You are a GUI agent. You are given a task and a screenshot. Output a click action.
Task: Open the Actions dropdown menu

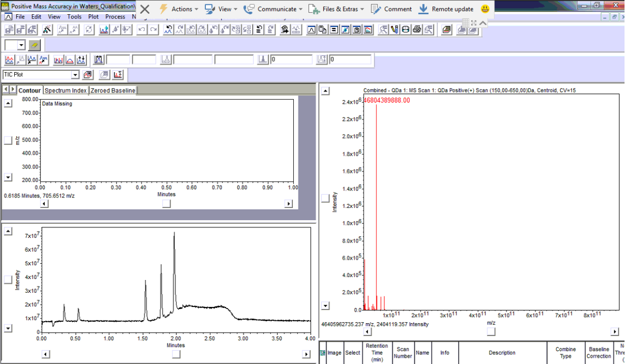(181, 9)
